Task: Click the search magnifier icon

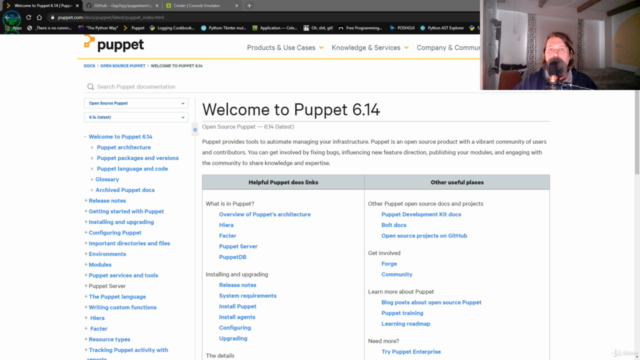Action: [x=90, y=87]
